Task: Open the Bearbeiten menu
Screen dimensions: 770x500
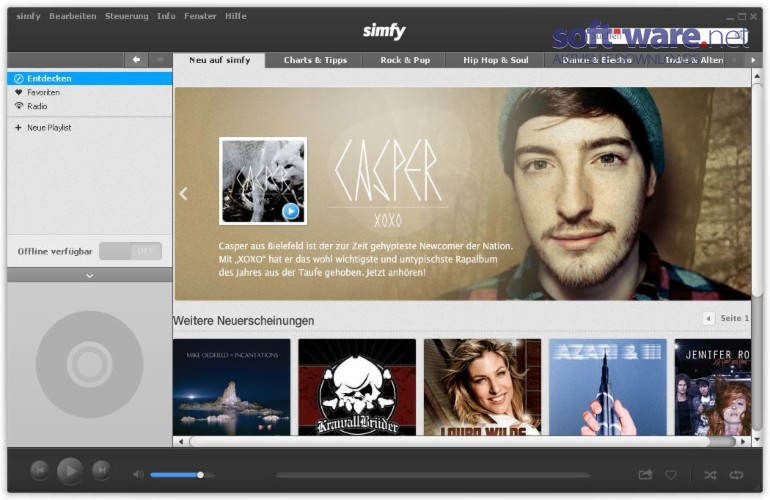Action: (x=73, y=16)
